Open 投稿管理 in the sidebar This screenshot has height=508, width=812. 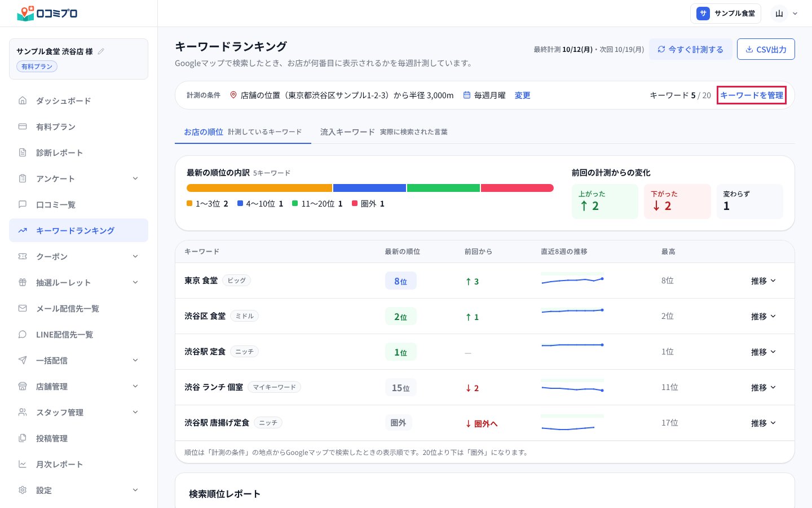pos(78,438)
